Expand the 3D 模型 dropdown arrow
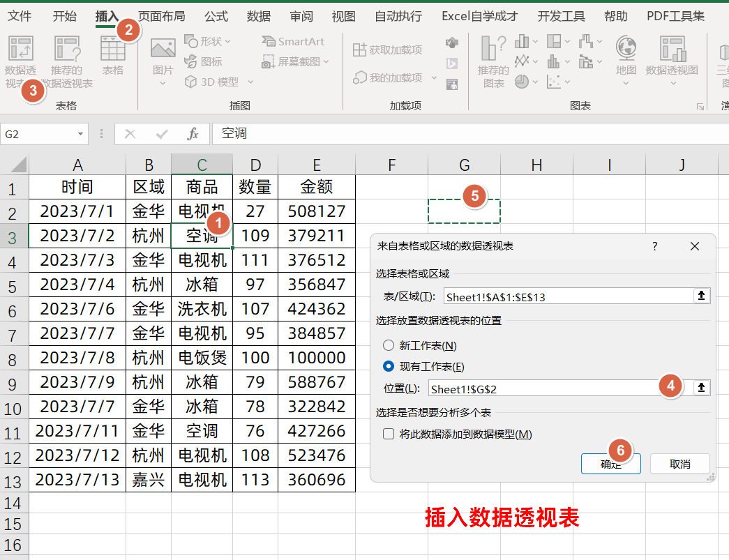 pos(250,82)
